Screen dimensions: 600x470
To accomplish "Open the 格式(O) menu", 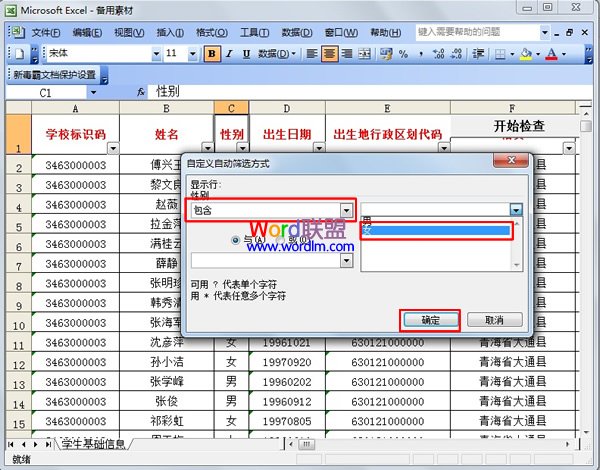I will click(x=212, y=33).
